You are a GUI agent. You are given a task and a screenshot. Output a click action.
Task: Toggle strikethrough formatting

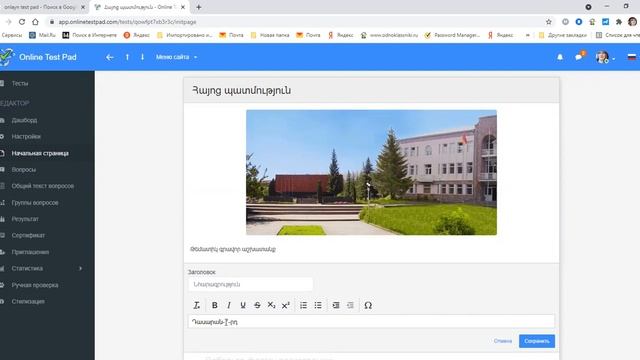tap(257, 305)
